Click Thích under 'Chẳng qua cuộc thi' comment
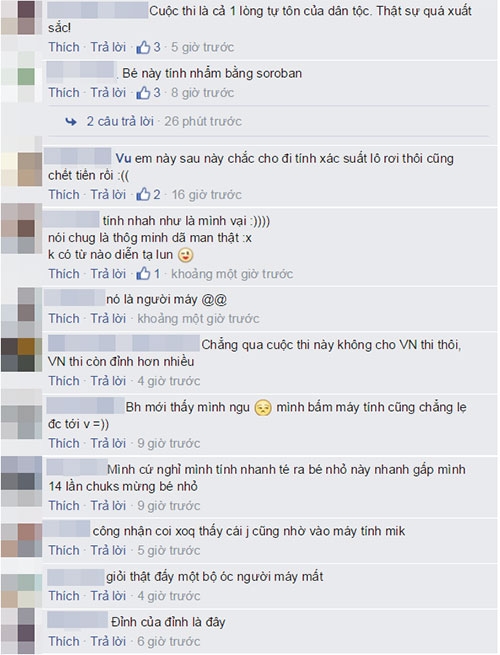This screenshot has width=500, height=655. 64,381
